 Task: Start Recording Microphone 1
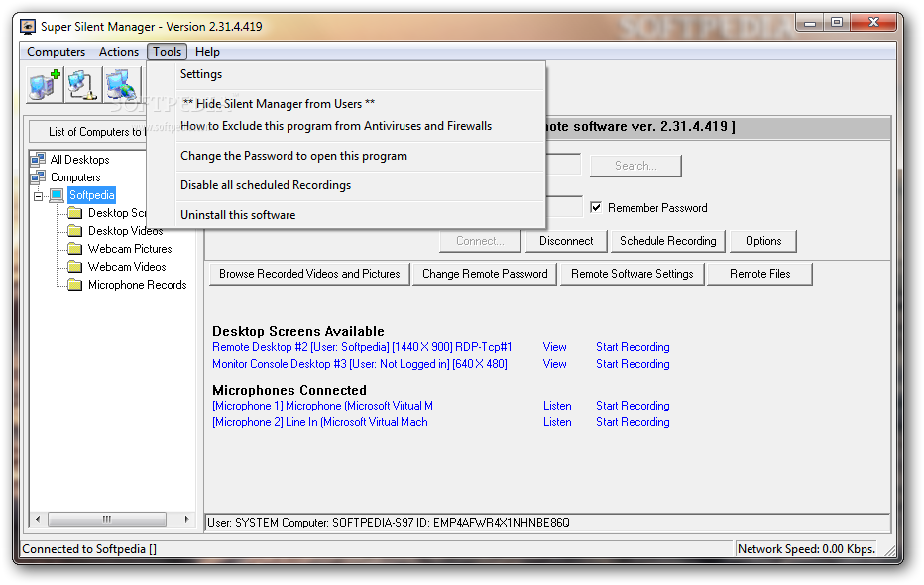633,406
